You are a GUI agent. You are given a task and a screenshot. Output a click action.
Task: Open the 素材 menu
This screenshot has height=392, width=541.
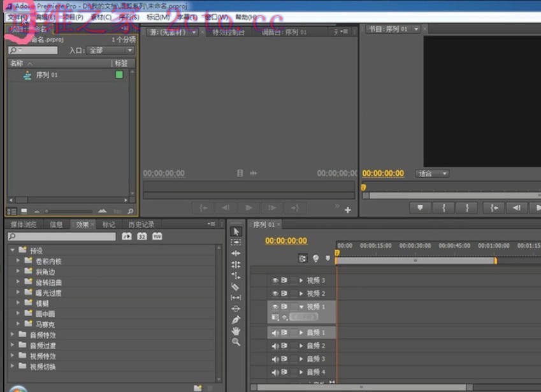pyautogui.click(x=101, y=17)
